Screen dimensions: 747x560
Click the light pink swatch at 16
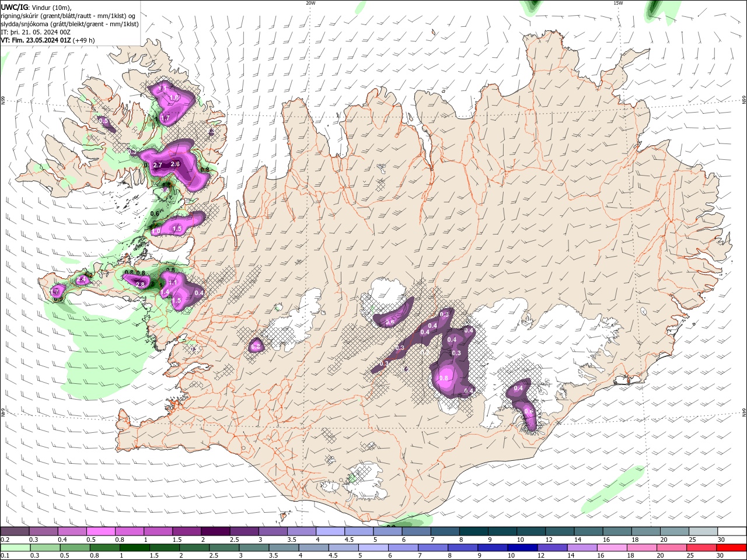click(611, 548)
